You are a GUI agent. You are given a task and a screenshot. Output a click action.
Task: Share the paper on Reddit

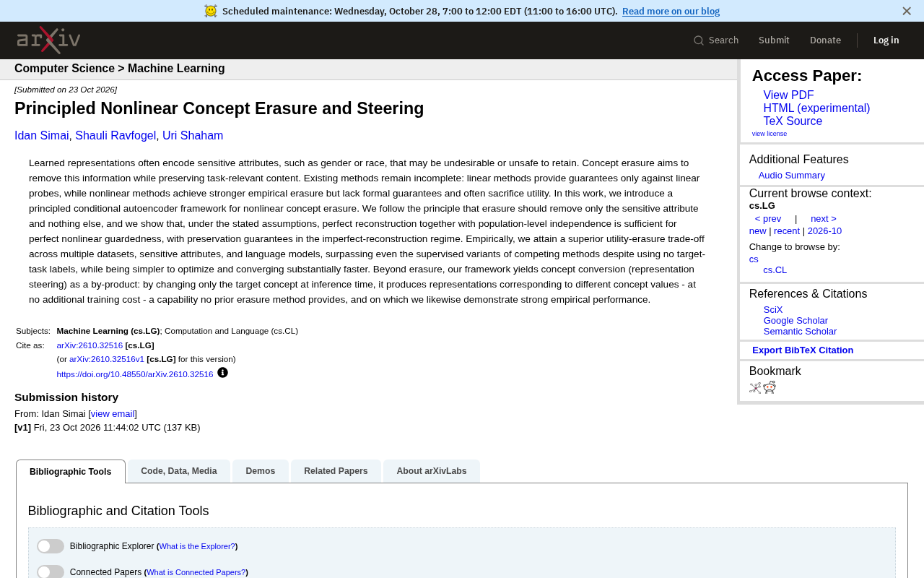pyautogui.click(x=770, y=387)
